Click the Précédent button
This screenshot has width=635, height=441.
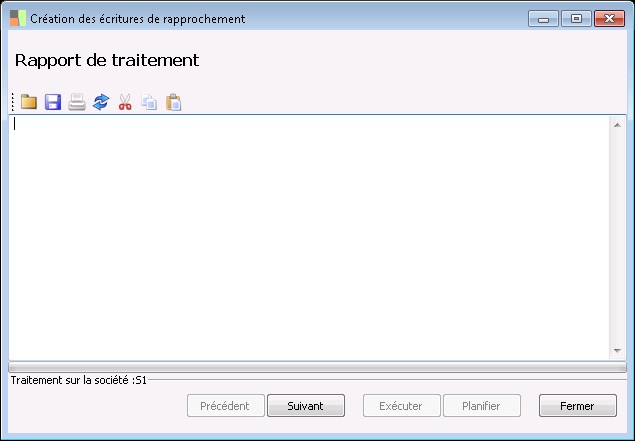(x=226, y=406)
